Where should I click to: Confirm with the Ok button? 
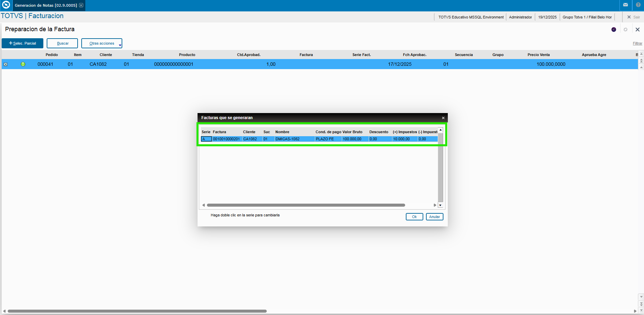[414, 217]
